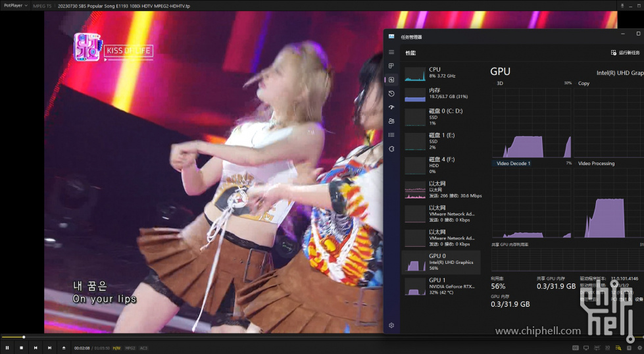Viewport: 644px width, 354px height.
Task: Toggle subtitles with the CC icon
Action: [x=576, y=348]
